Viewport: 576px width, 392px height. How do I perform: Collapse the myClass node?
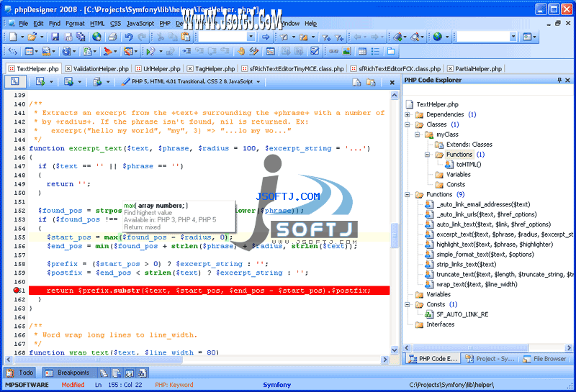click(418, 135)
